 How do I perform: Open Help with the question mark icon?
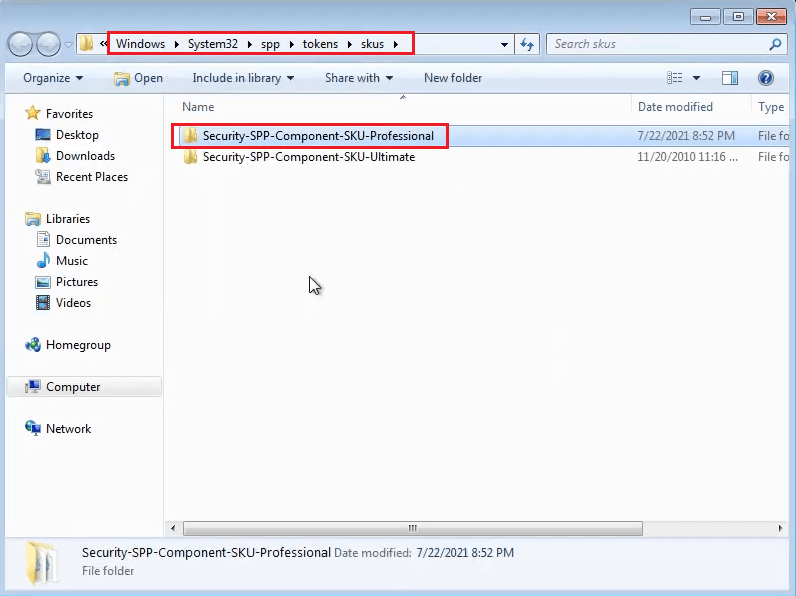[766, 78]
